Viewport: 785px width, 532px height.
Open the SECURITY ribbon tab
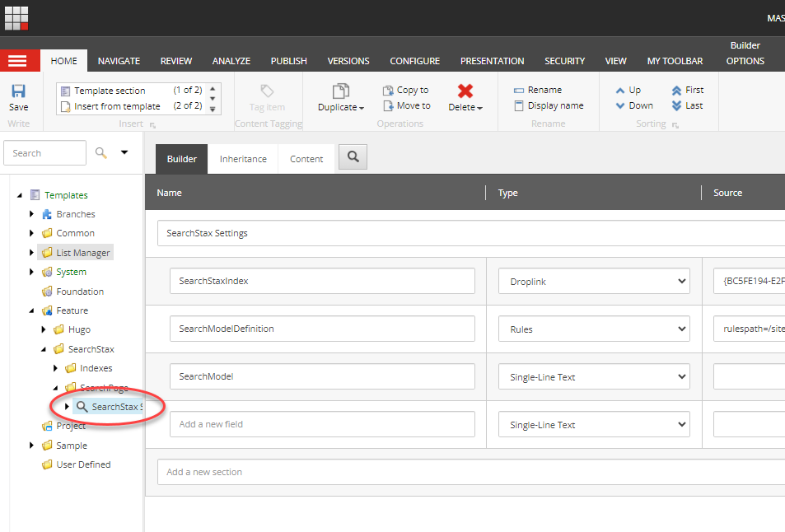click(x=565, y=61)
